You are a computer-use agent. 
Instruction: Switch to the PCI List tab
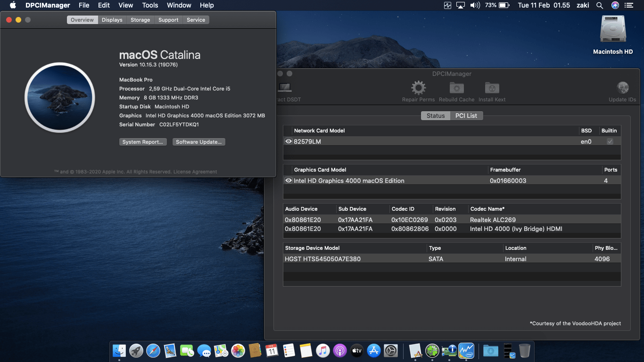pyautogui.click(x=466, y=116)
